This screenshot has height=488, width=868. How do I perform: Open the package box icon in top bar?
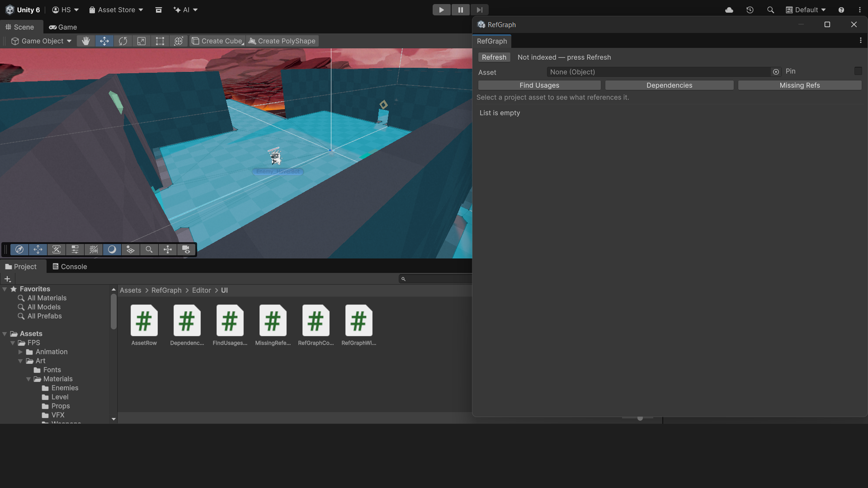pos(159,10)
